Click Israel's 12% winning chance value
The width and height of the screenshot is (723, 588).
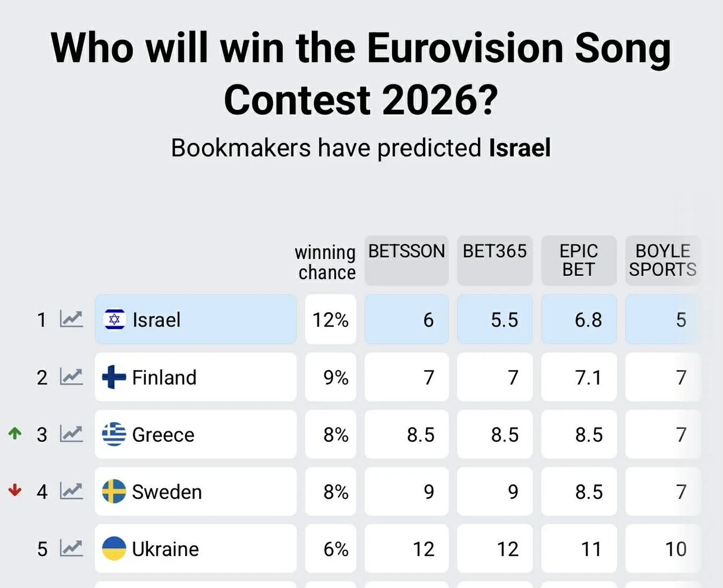coord(330,319)
